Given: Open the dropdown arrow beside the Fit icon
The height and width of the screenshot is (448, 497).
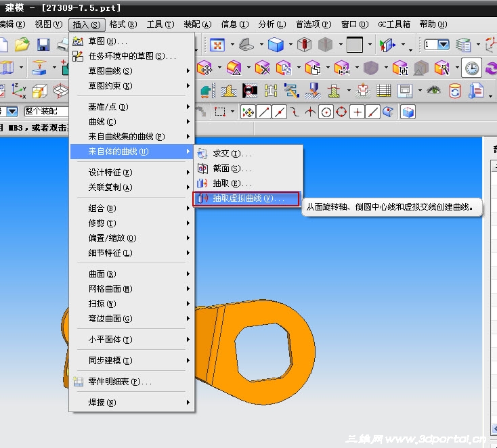Looking at the screenshot, I should [x=233, y=45].
